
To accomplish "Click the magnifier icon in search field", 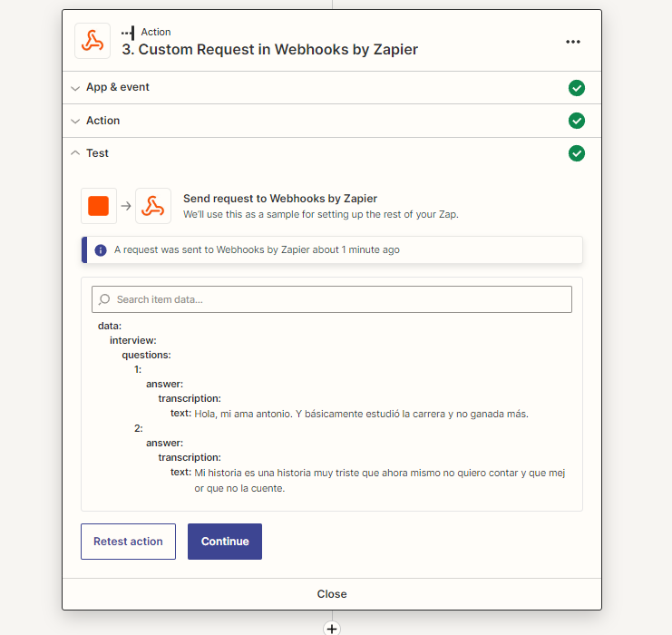I will coord(104,299).
